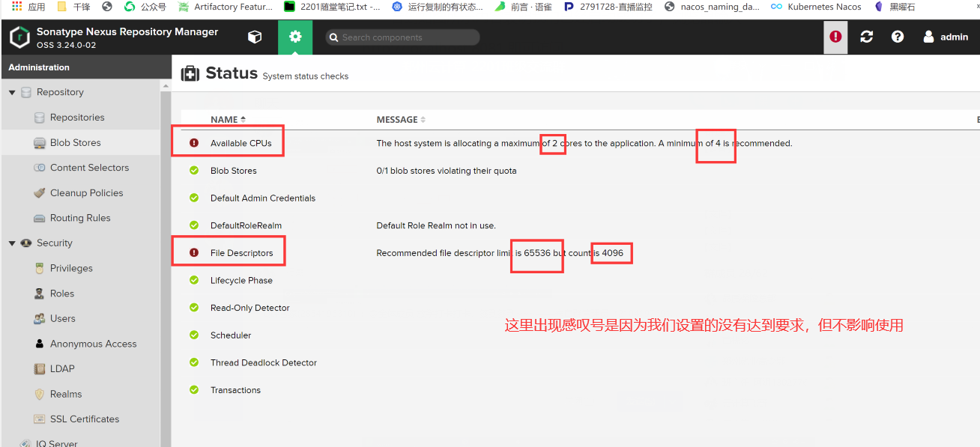Open the 应用 apps bookmark
The image size is (980, 447).
28,7
